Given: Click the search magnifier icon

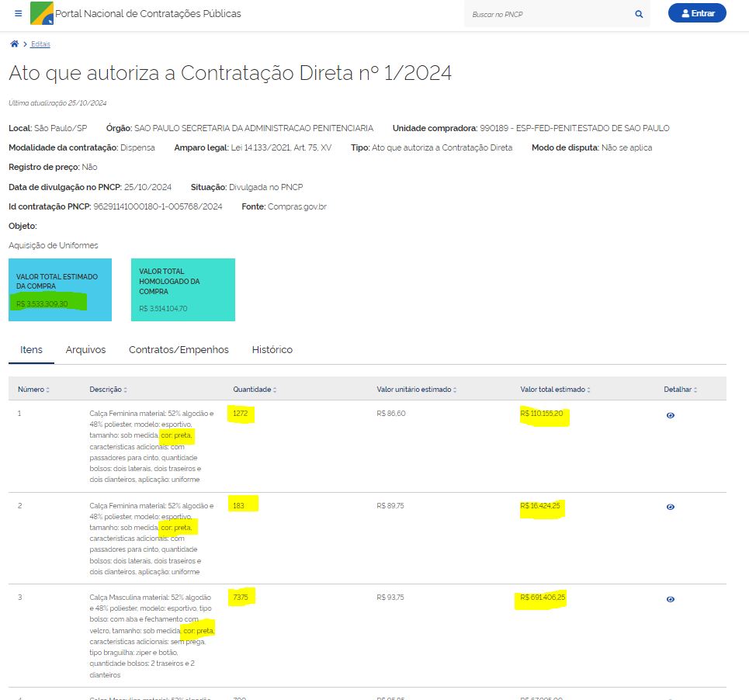Looking at the screenshot, I should [639, 14].
